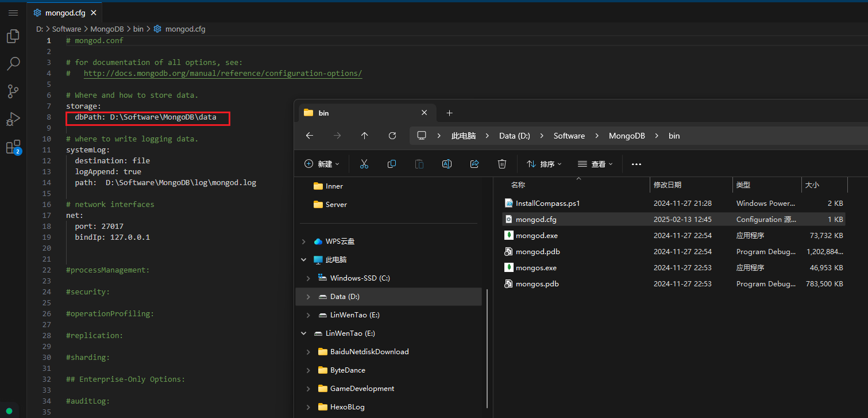Viewport: 868px width, 418px height.
Task: Open the Source Control view
Action: (x=13, y=91)
